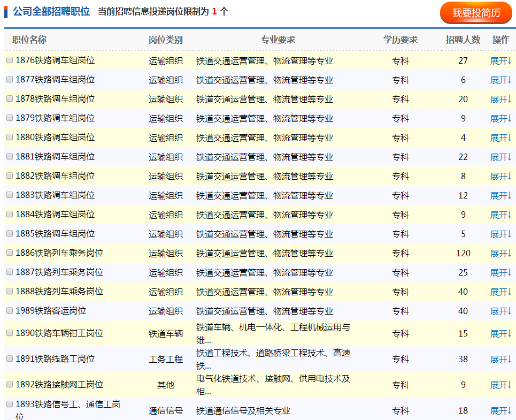Show details of 1881铁路调车组岗位
The image size is (516, 420).
501,157
